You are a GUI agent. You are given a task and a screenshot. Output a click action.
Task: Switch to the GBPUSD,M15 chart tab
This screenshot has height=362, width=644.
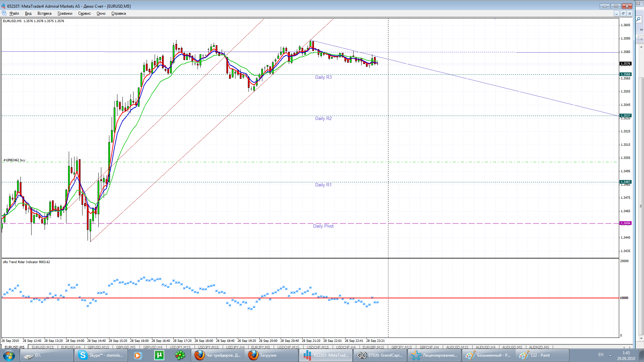tap(98, 347)
